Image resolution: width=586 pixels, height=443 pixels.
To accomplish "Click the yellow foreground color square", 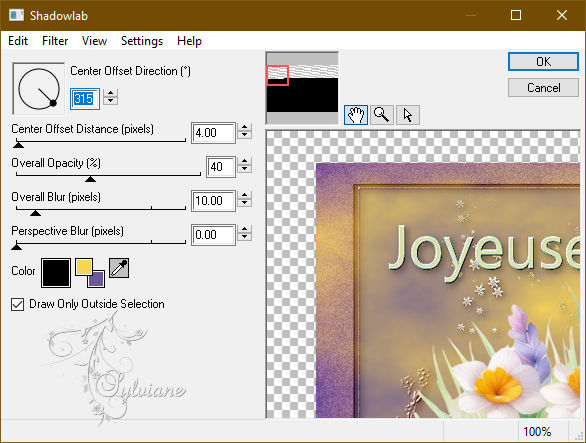I will point(84,267).
